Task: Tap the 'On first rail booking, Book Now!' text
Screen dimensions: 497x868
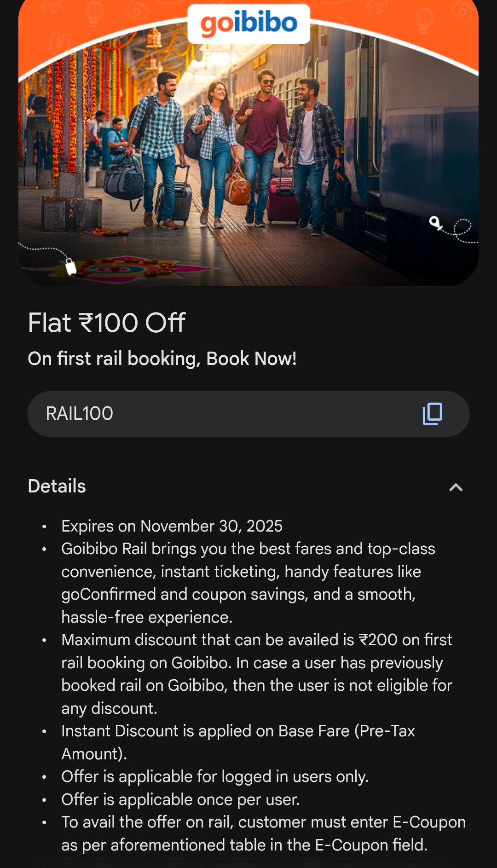Action: pos(162,359)
